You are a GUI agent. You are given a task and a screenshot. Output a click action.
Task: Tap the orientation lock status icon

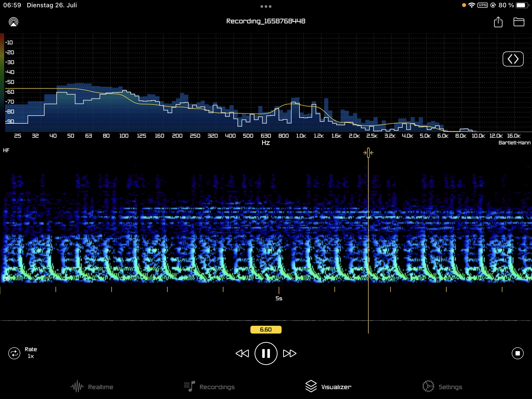[493, 5]
